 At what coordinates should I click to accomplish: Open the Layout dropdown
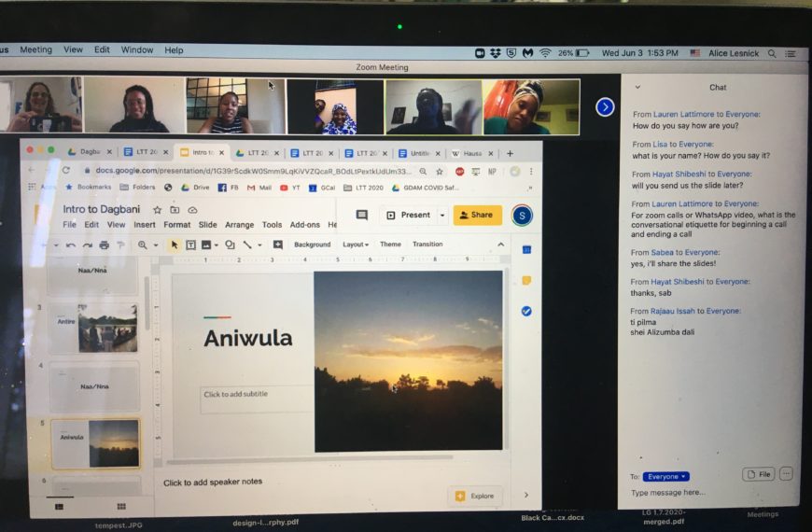pos(356,245)
